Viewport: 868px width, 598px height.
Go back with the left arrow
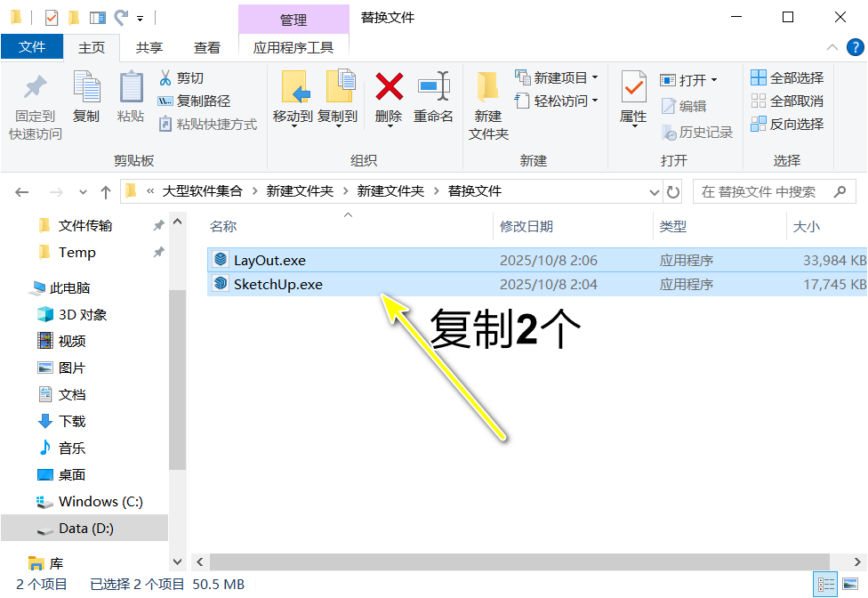pos(22,192)
